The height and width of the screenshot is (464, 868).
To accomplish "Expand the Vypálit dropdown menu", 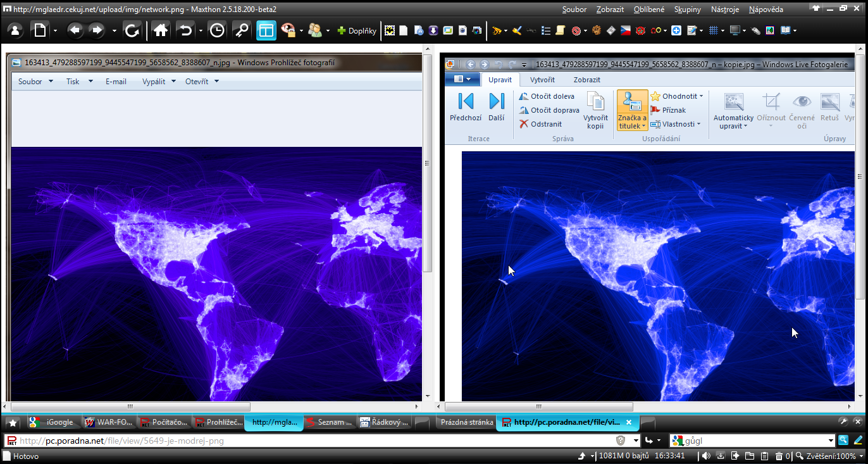I will click(158, 82).
